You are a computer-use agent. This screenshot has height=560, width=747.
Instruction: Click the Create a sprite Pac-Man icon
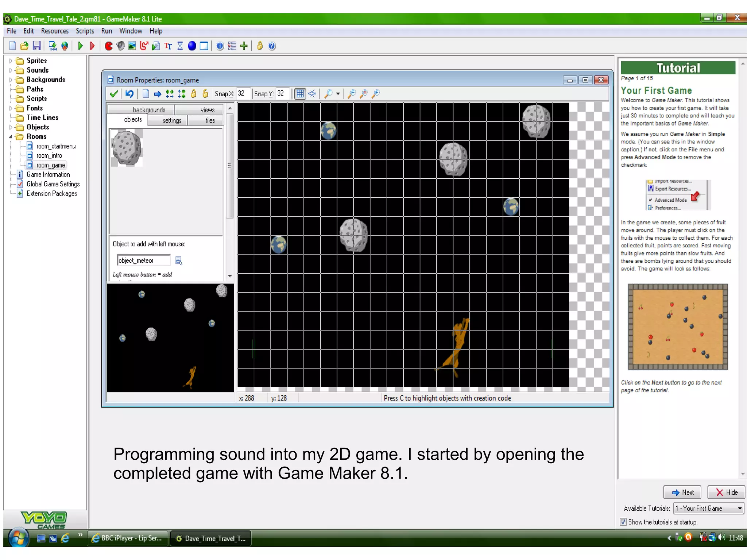pyautogui.click(x=108, y=46)
